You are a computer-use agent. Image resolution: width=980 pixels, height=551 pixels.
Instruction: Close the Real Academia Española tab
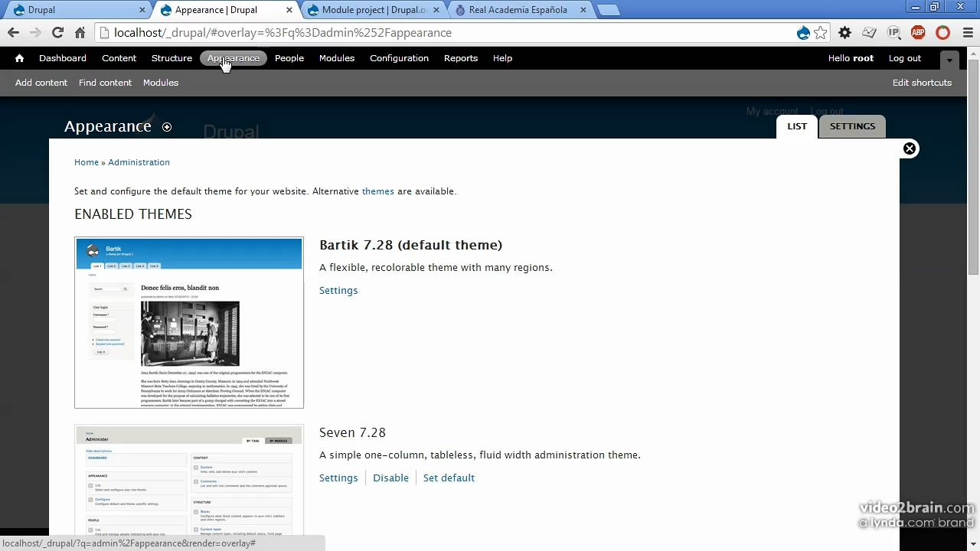[x=583, y=10]
